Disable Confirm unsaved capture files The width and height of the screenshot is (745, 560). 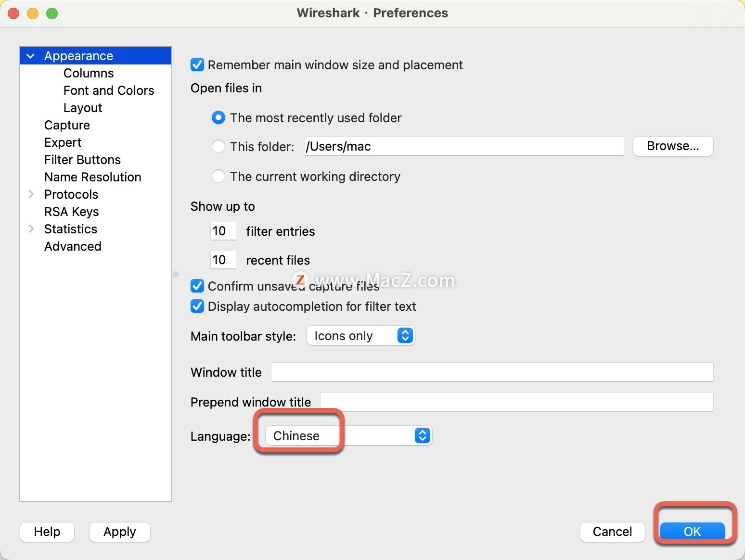197,286
